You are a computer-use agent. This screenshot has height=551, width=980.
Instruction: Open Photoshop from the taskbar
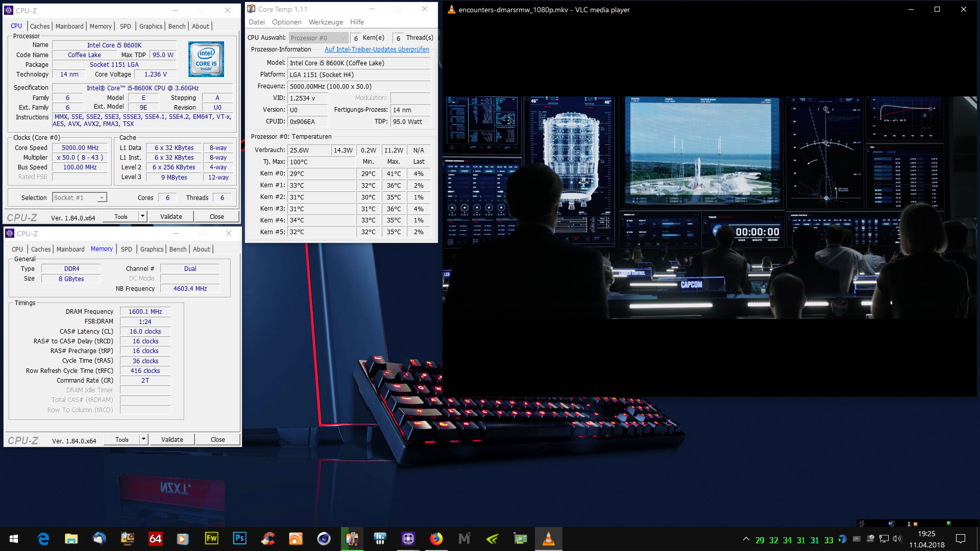[239, 539]
